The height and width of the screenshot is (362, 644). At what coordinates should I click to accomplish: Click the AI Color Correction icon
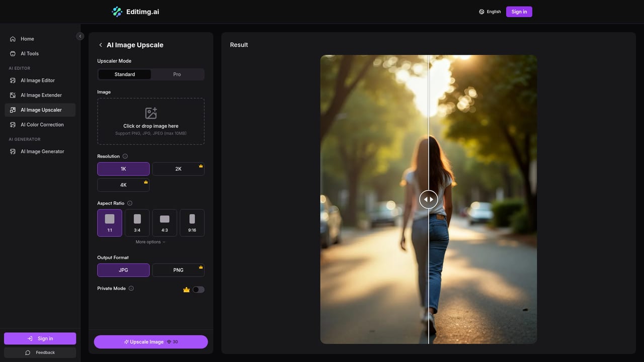(x=13, y=125)
